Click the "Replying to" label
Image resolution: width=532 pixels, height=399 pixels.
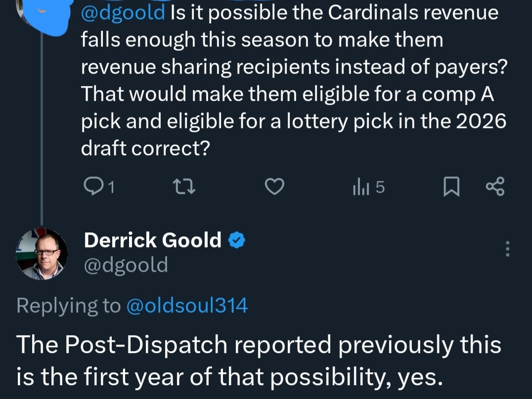click(69, 306)
